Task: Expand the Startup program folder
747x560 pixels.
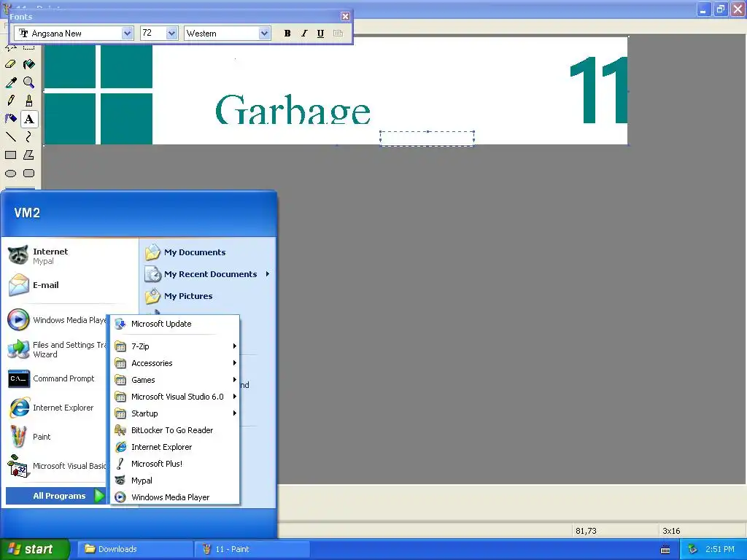Action: [175, 413]
